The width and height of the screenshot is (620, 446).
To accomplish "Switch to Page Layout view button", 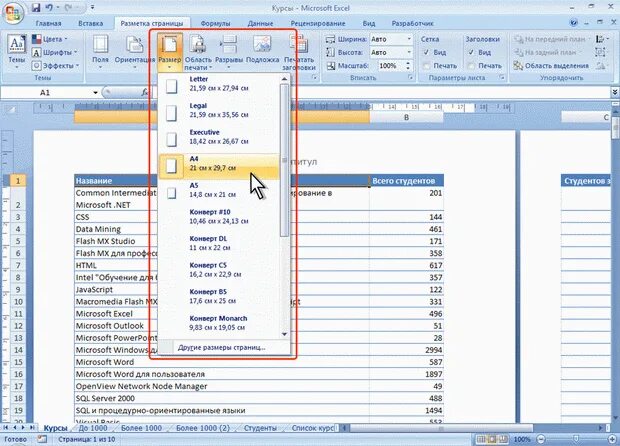I will pos(492,439).
